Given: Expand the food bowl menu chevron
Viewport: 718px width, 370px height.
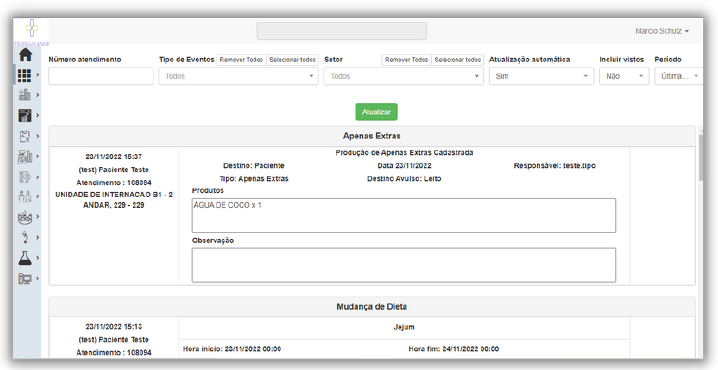Looking at the screenshot, I should coord(38,217).
